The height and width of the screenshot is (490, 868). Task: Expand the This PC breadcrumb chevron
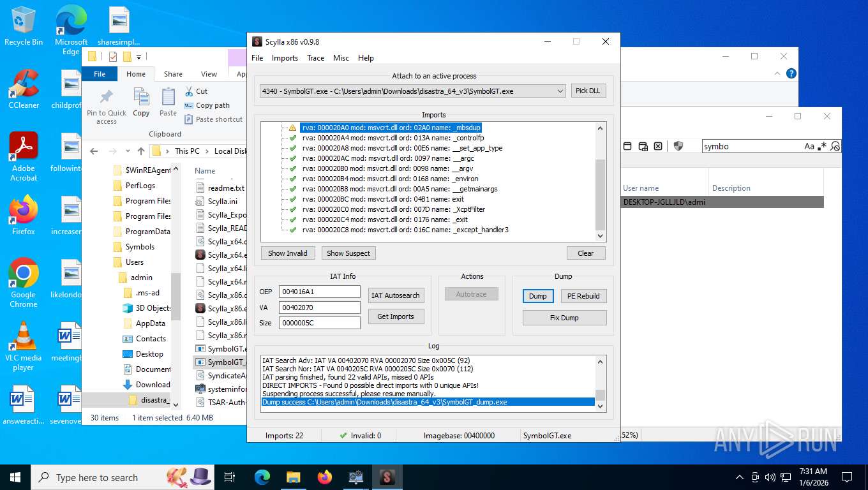coord(207,151)
